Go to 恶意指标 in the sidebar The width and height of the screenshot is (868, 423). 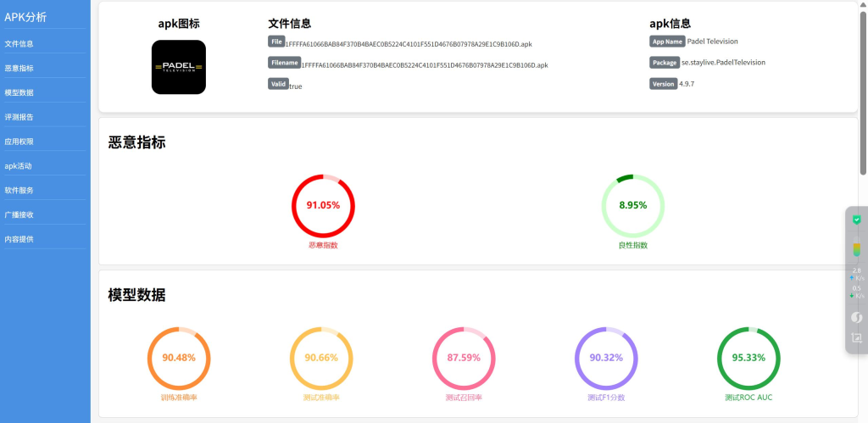[x=19, y=68]
